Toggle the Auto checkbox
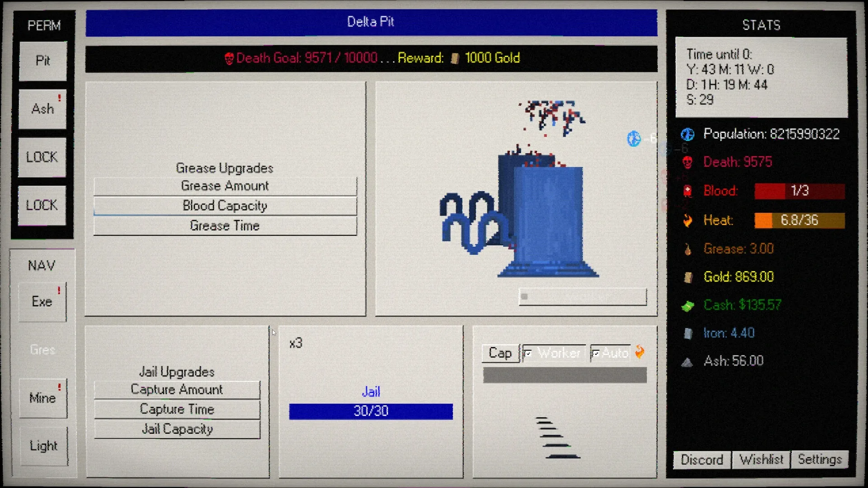 point(595,353)
